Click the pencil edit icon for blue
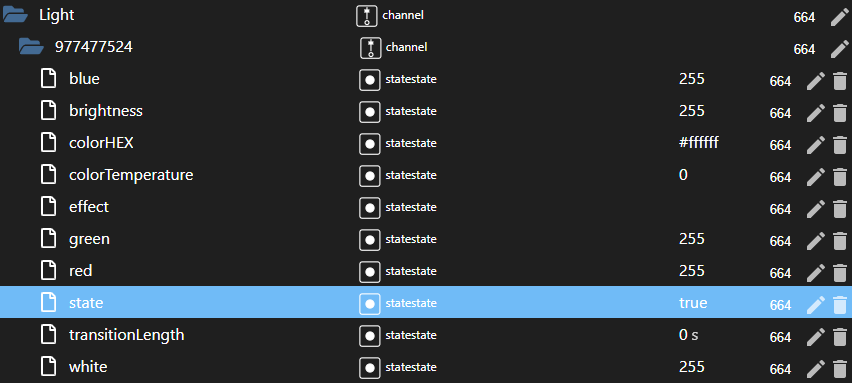Screen dimensions: 852x383 click(816, 81)
